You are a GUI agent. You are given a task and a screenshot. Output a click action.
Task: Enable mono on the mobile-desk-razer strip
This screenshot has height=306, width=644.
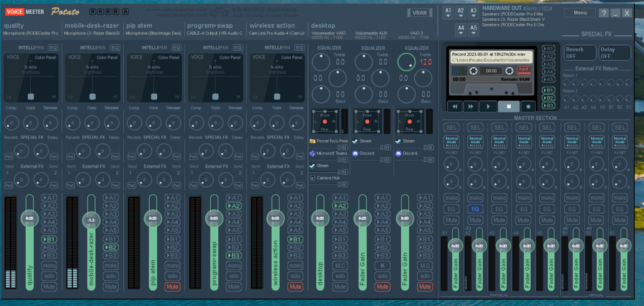[111, 265]
